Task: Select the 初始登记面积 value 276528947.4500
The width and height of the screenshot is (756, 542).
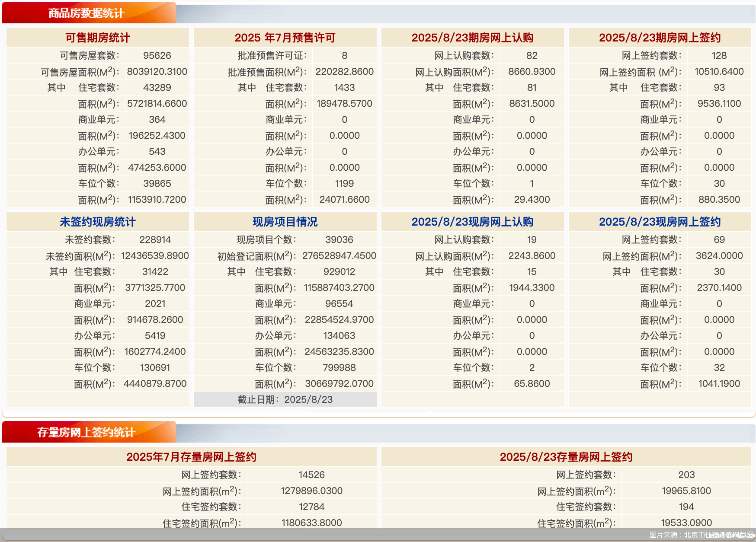Action: (339, 255)
